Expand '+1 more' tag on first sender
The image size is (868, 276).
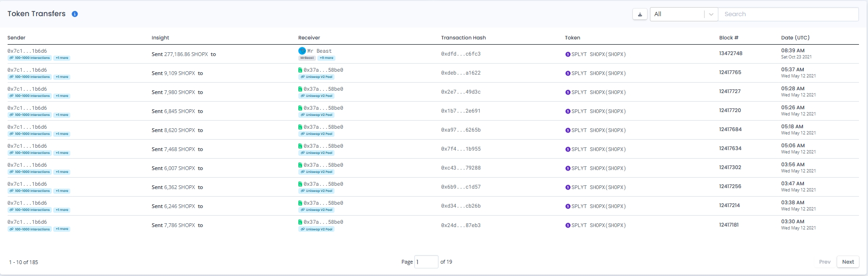click(x=62, y=58)
